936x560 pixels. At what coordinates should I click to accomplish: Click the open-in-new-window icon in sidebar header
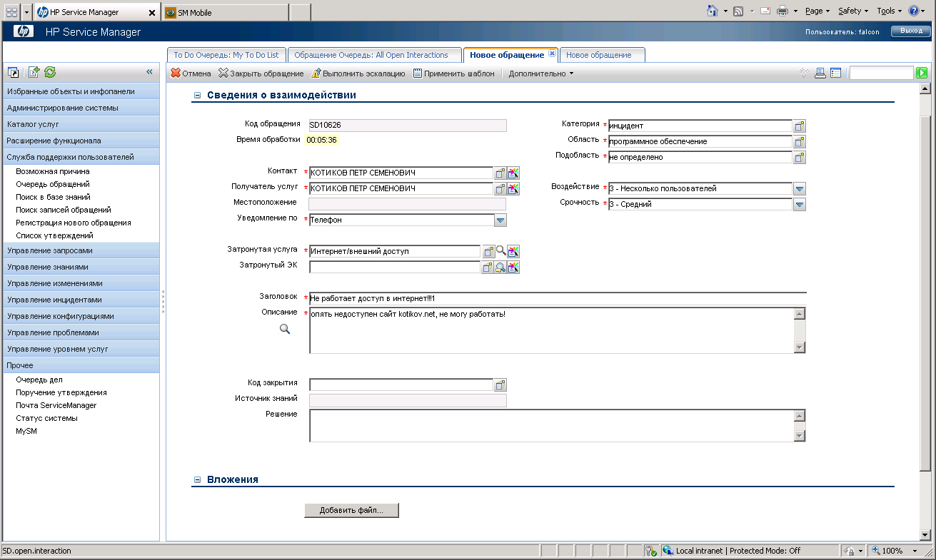pyautogui.click(x=13, y=72)
